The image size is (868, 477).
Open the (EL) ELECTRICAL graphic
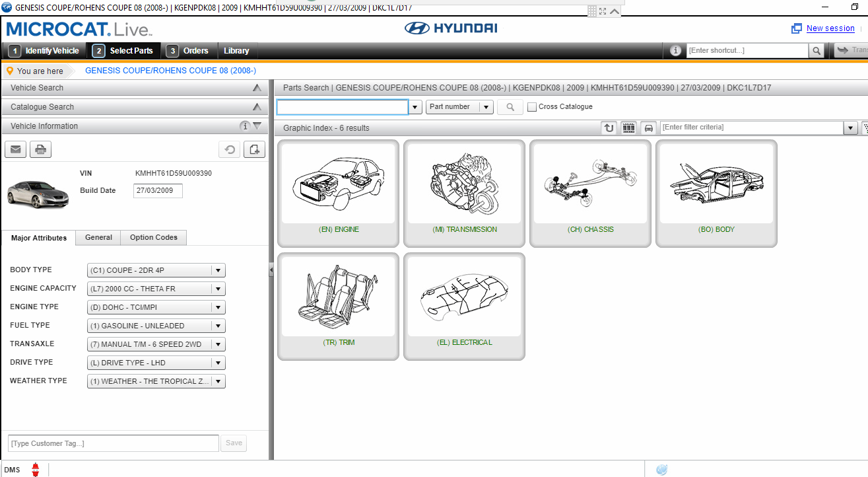click(x=465, y=306)
